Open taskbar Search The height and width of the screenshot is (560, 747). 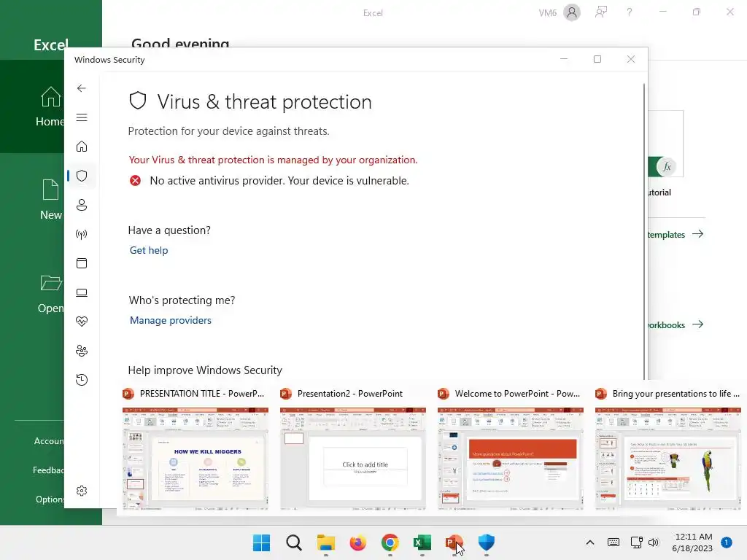pos(294,542)
